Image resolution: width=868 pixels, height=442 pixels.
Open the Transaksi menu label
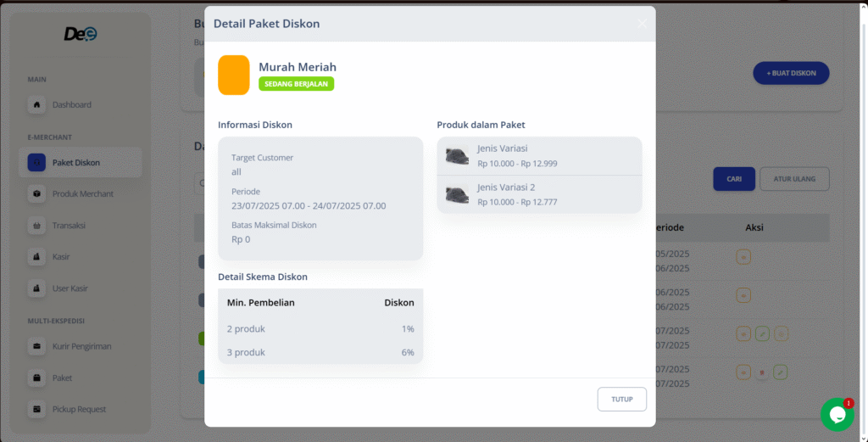tap(69, 226)
